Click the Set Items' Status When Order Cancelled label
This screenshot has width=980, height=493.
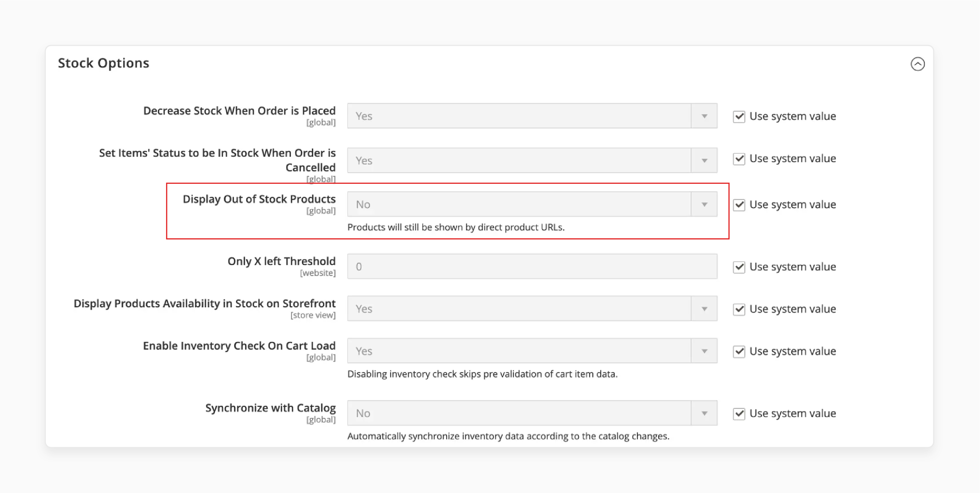217,160
